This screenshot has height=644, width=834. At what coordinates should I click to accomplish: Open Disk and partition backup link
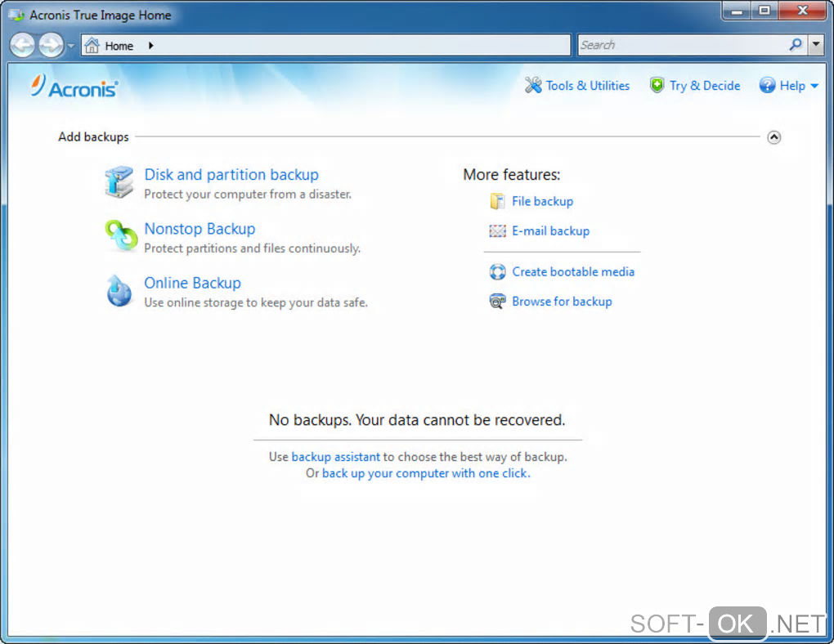231,174
